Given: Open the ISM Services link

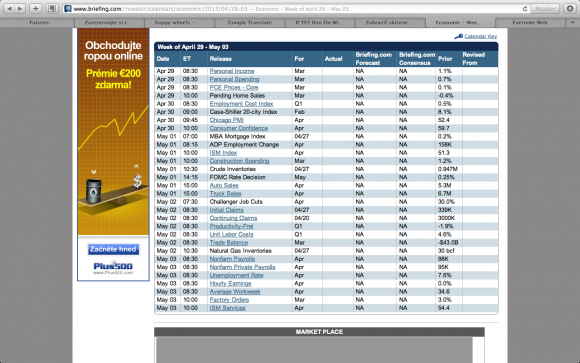Looking at the screenshot, I should click(227, 308).
